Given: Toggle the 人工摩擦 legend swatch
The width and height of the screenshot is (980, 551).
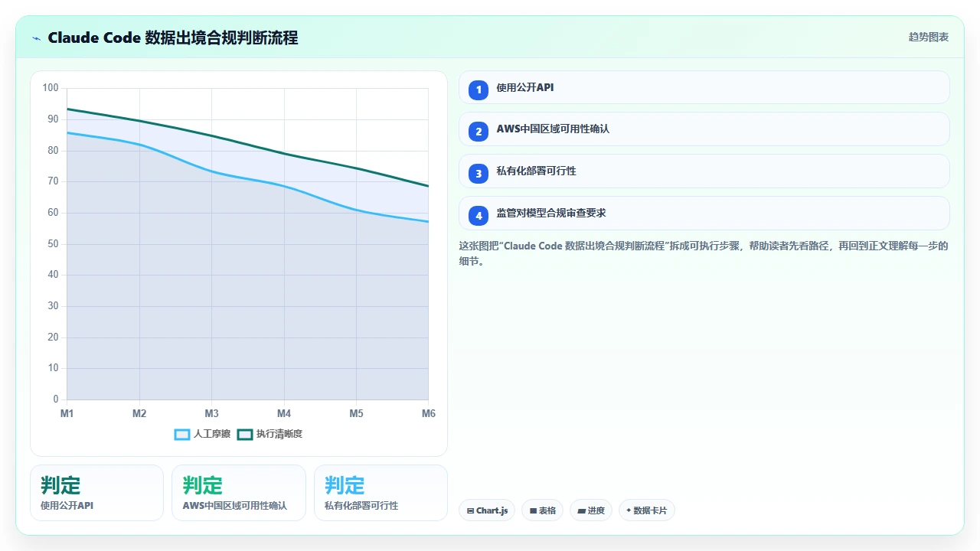Looking at the screenshot, I should (x=182, y=434).
